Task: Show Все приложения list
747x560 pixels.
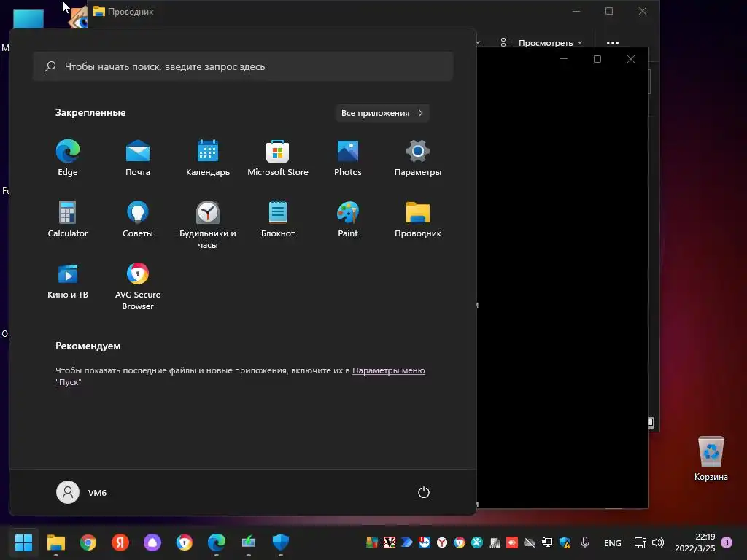Action: pos(382,113)
